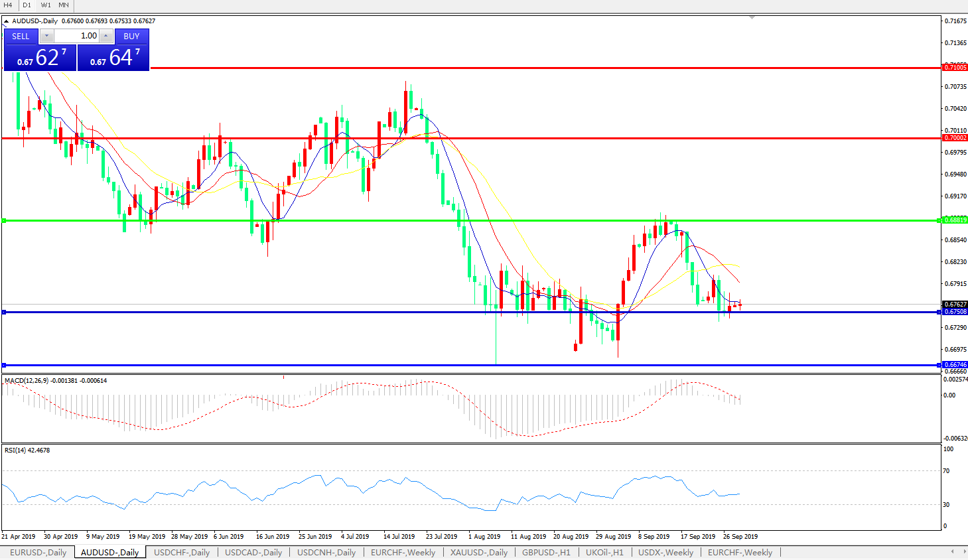Switch to the GBPUSD-,H1 tab
This screenshot has width=968, height=560.
pyautogui.click(x=546, y=552)
